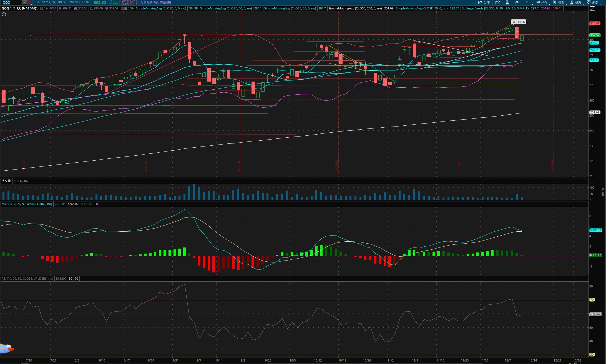Image resolution: width=606 pixels, height=364 pixels.
Task: Open chart settings gear icon
Action: point(517,2)
